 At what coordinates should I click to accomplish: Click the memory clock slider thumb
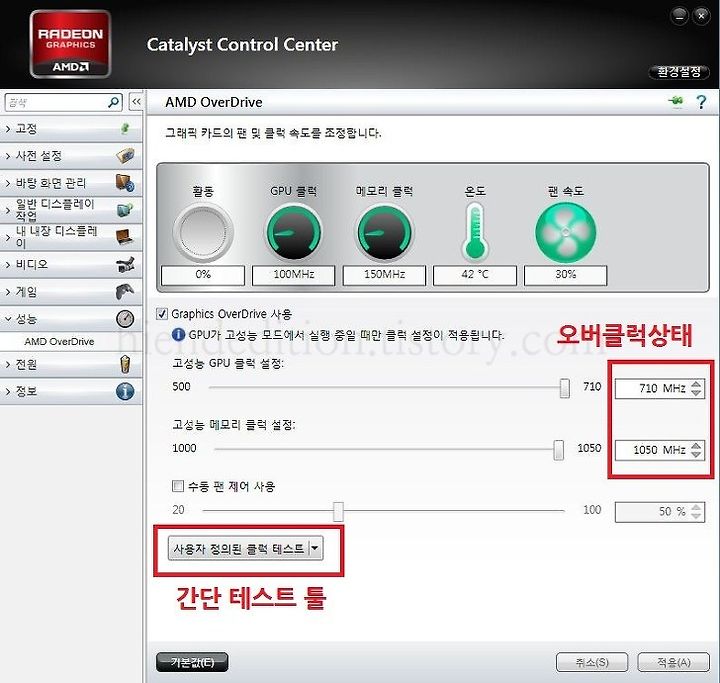pyautogui.click(x=558, y=450)
